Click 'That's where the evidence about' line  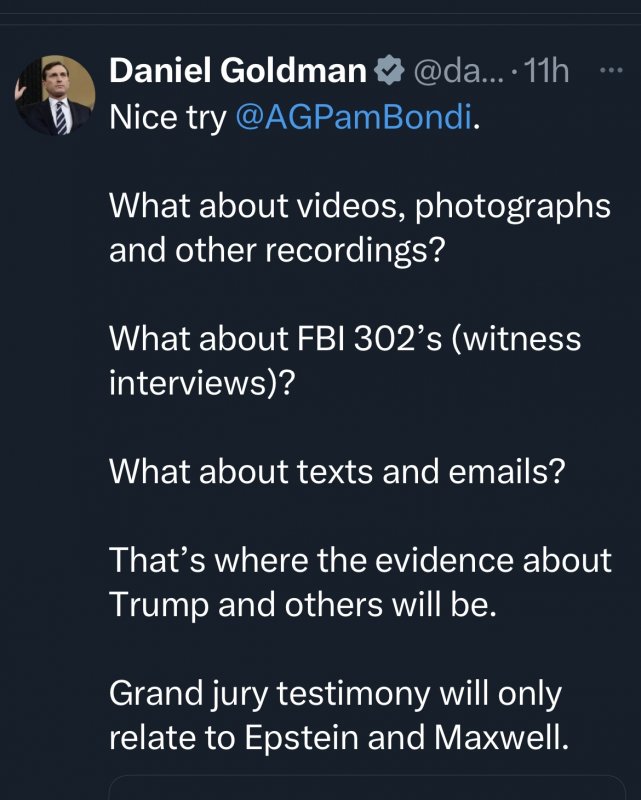(359, 559)
